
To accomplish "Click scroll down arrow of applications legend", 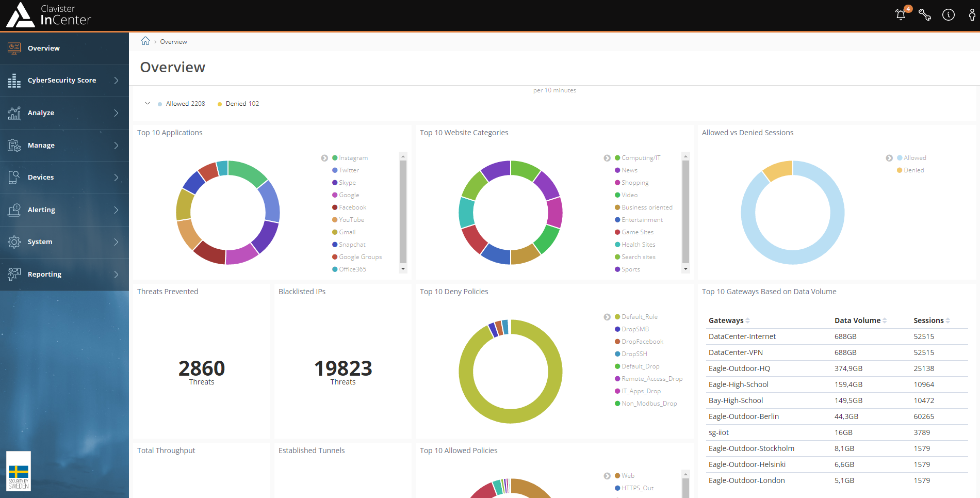I will click(x=403, y=269).
